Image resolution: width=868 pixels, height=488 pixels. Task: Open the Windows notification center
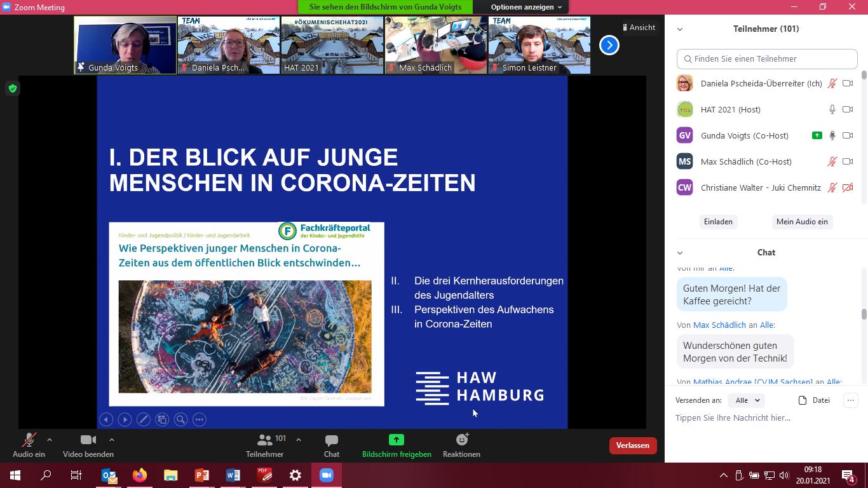click(x=848, y=475)
